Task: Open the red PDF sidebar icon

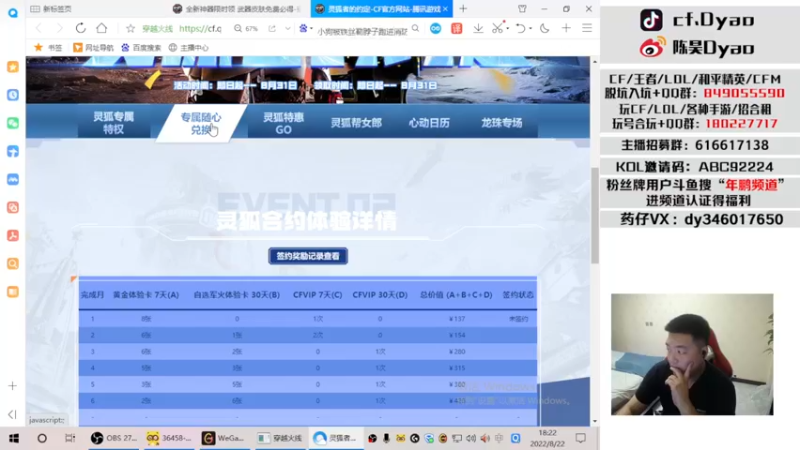Action: coord(13,235)
